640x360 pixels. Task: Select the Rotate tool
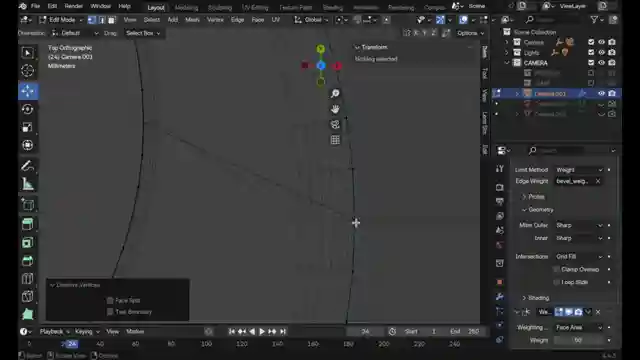tap(27, 109)
